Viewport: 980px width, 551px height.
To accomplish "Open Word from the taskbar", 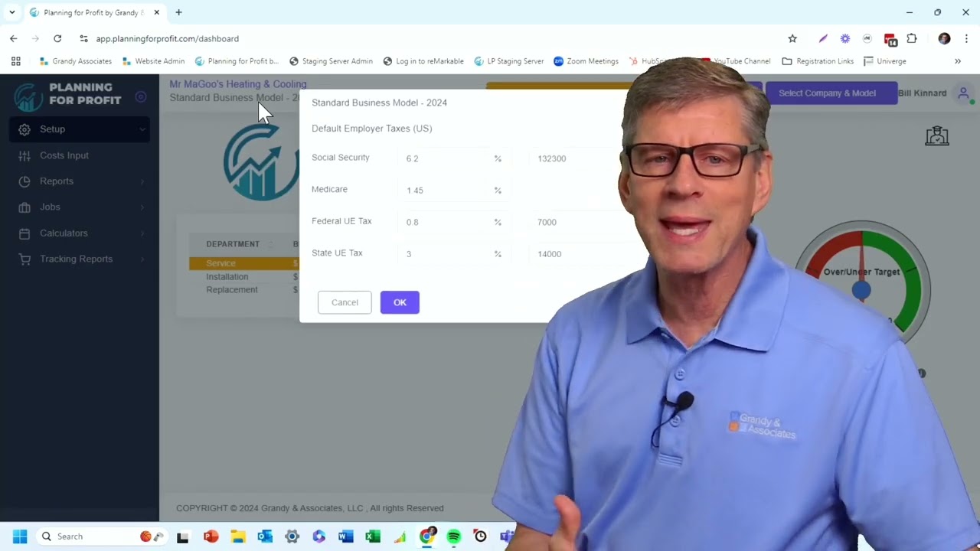I will 345,536.
